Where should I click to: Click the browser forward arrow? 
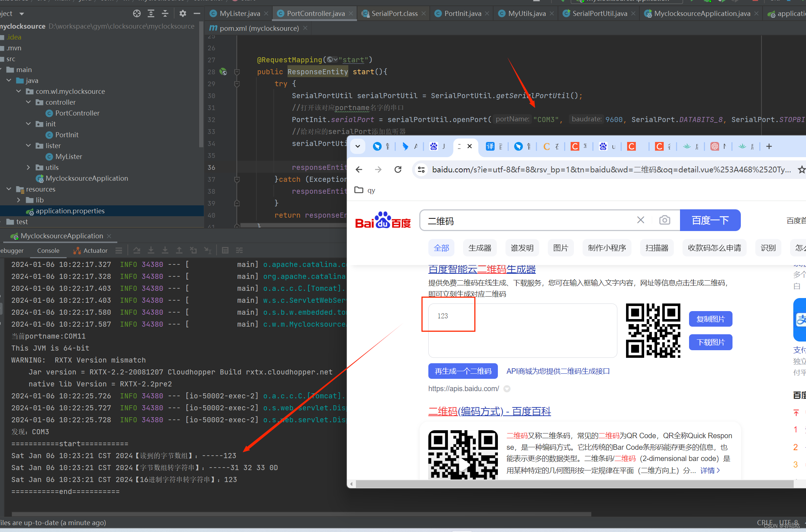point(378,169)
